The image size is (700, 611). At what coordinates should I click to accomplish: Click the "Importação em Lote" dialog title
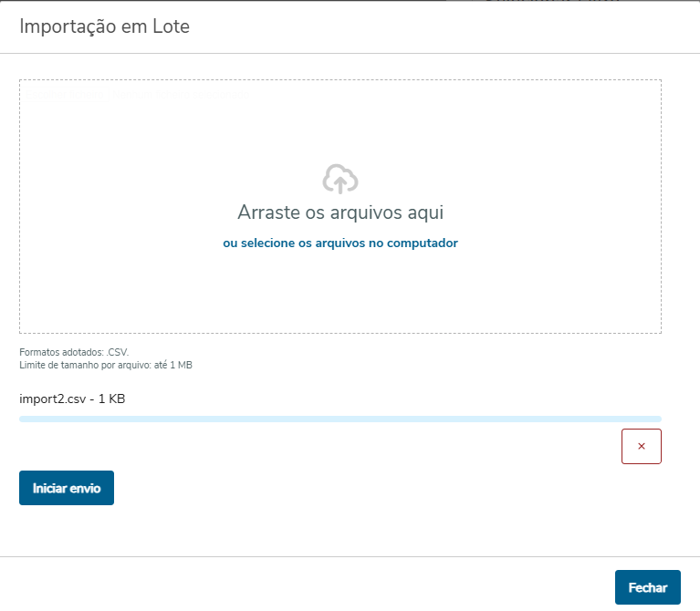[104, 26]
